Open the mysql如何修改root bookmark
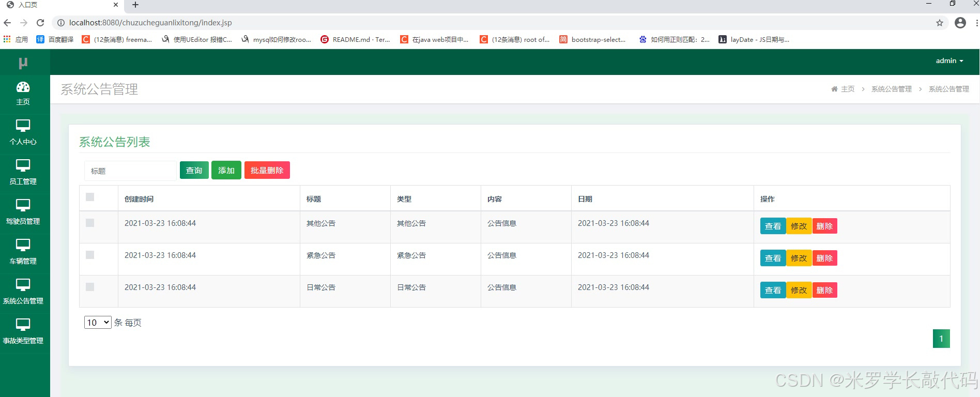 276,39
